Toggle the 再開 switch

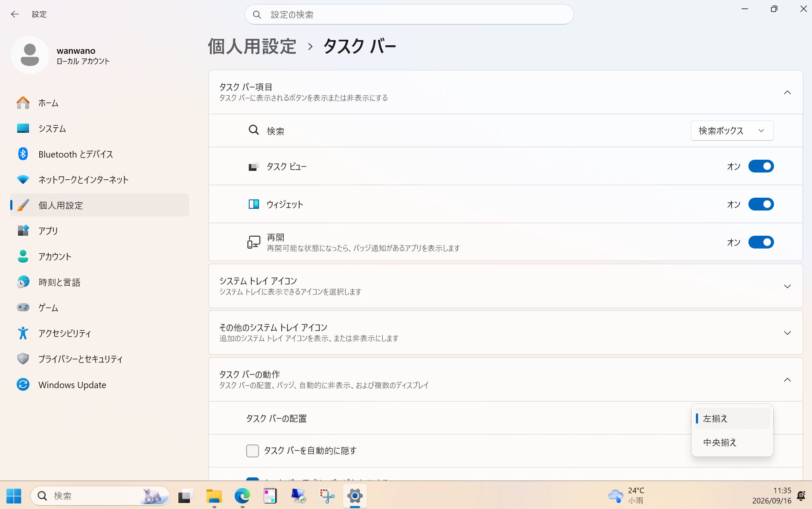click(761, 242)
